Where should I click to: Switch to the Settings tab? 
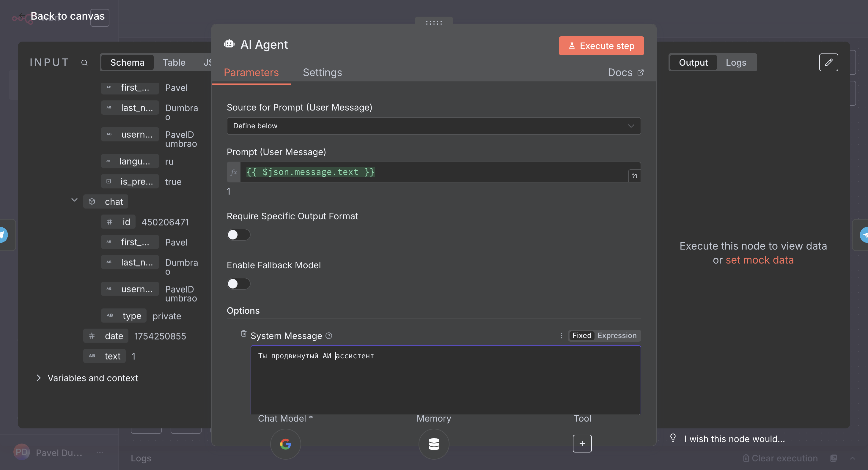pos(322,72)
